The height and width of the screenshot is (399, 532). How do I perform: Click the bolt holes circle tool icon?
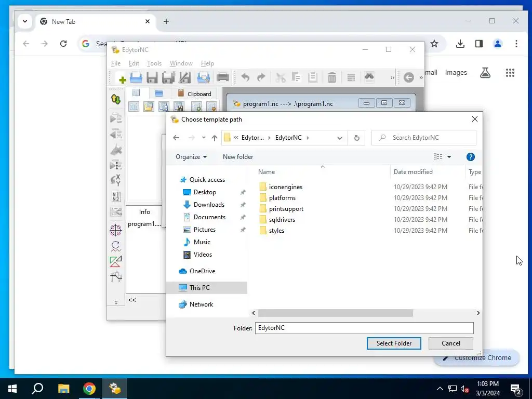pos(116,230)
